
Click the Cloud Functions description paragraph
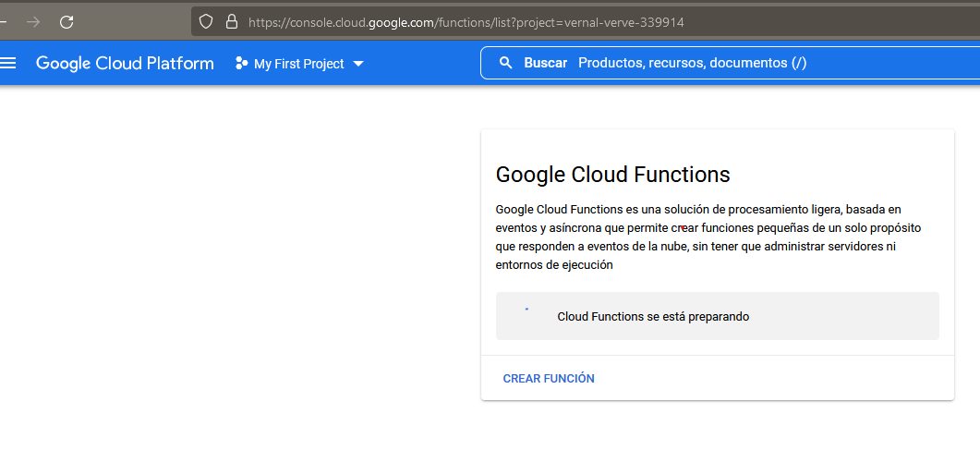[x=708, y=237]
